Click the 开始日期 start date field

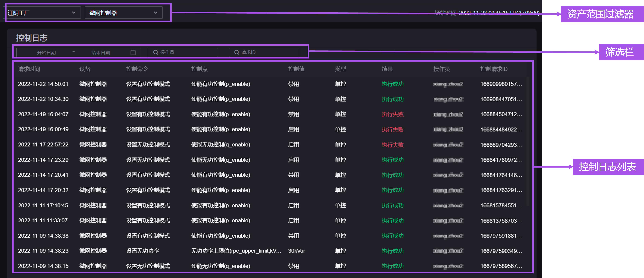coord(47,52)
